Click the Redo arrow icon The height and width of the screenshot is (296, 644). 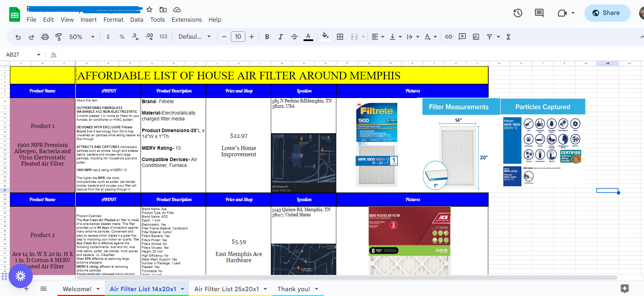click(31, 37)
